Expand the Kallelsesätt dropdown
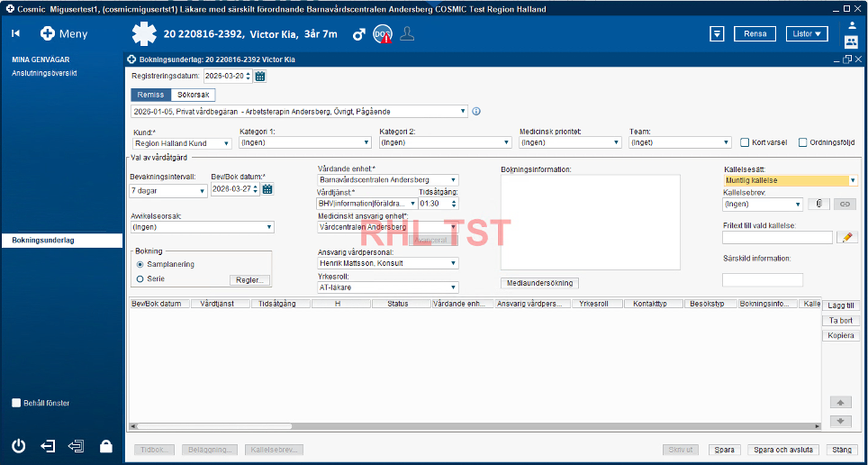The height and width of the screenshot is (465, 868). [x=853, y=180]
